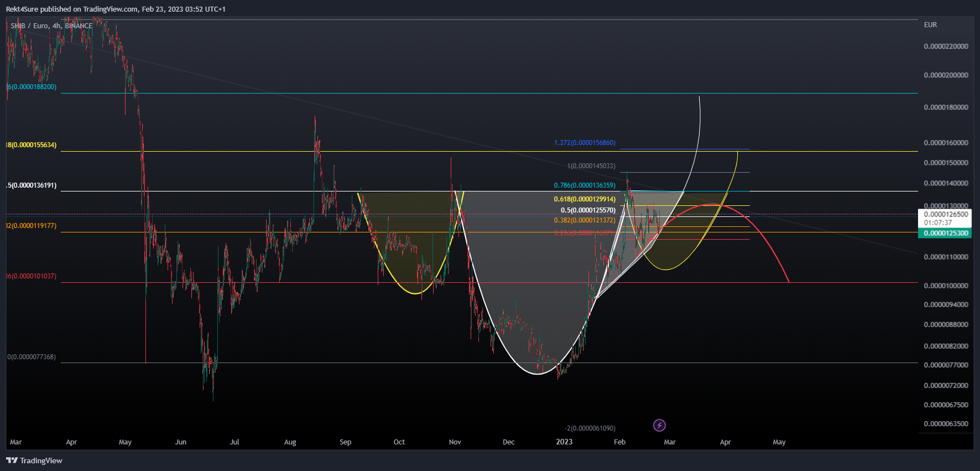The height and width of the screenshot is (471, 980).
Task: Click price axis value 0.0000110000
Action: [x=946, y=257]
